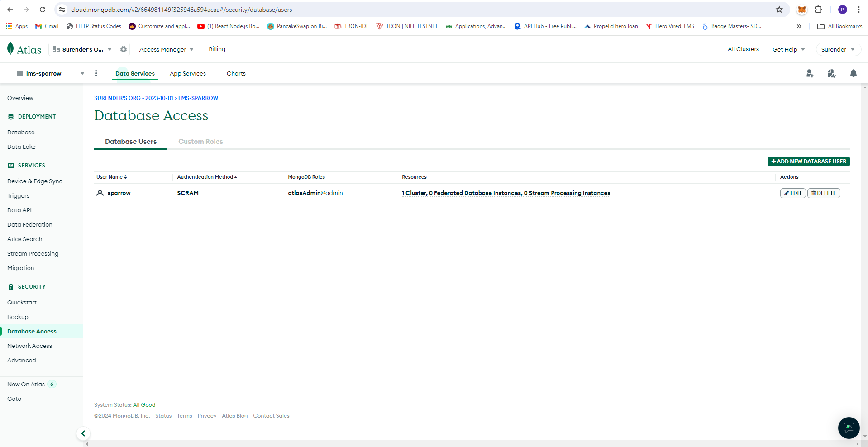Open project activity feed icon
This screenshot has width=868, height=447.
pos(832,73)
